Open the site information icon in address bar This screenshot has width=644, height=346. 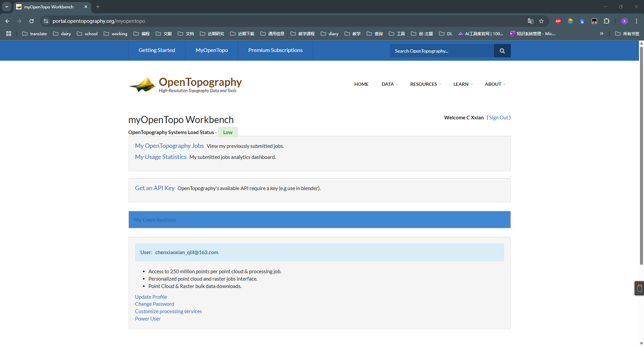[46, 21]
